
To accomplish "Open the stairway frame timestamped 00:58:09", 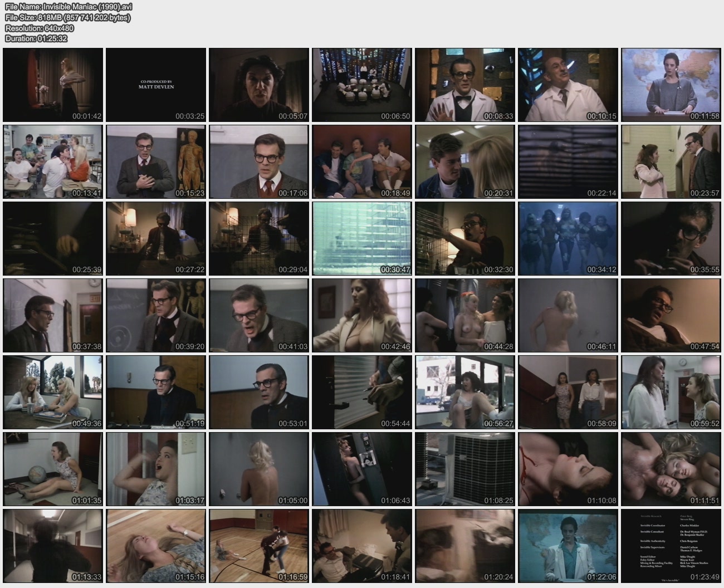I will tap(568, 392).
